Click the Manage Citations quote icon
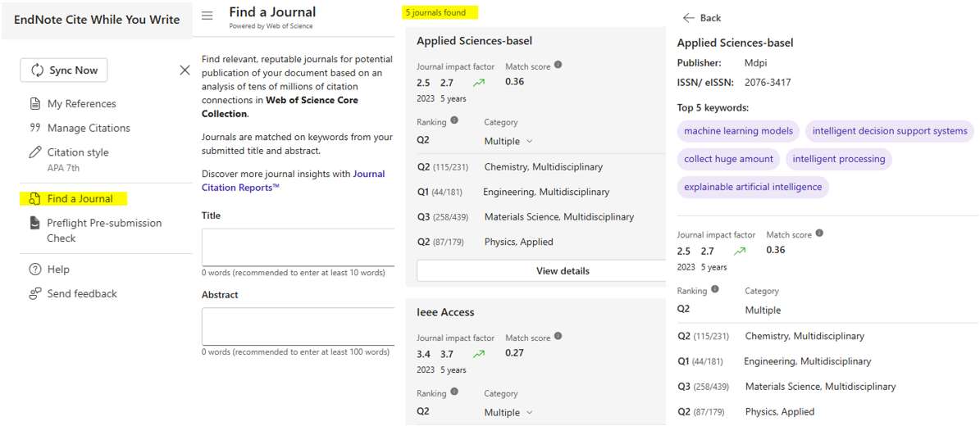The height and width of the screenshot is (426, 980). 35,128
